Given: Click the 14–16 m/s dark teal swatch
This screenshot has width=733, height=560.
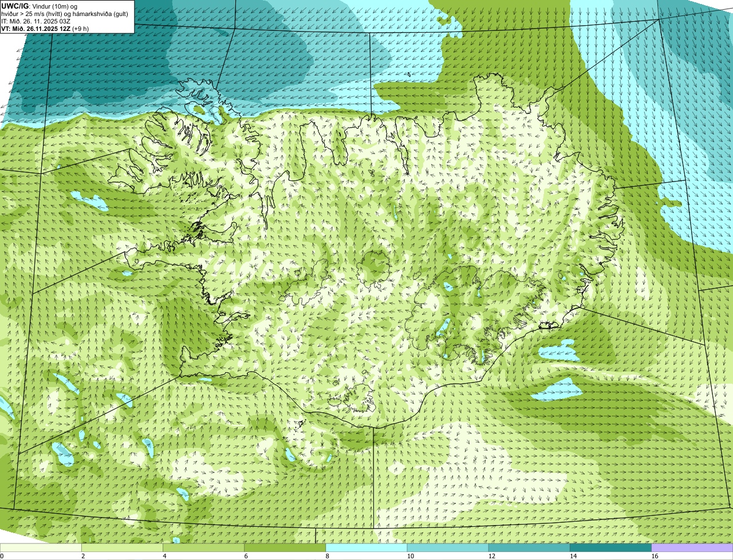Looking at the screenshot, I should 611,547.
